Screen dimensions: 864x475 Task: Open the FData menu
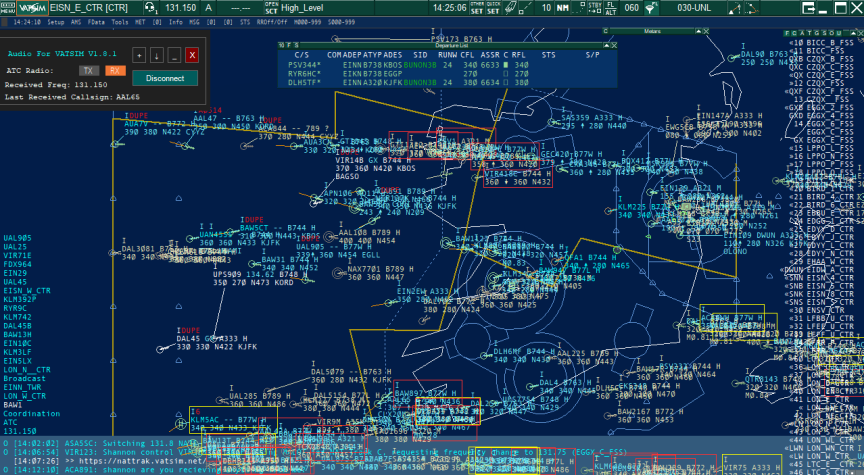point(96,22)
